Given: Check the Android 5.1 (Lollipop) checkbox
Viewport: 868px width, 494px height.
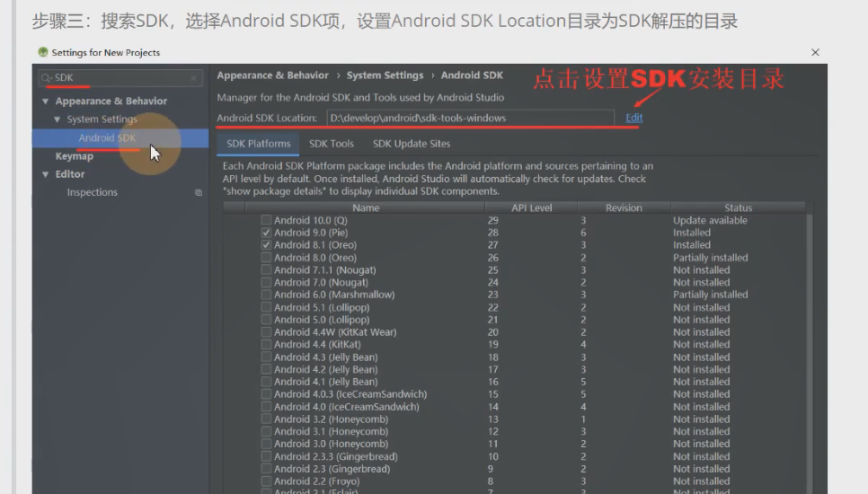Looking at the screenshot, I should pos(266,307).
